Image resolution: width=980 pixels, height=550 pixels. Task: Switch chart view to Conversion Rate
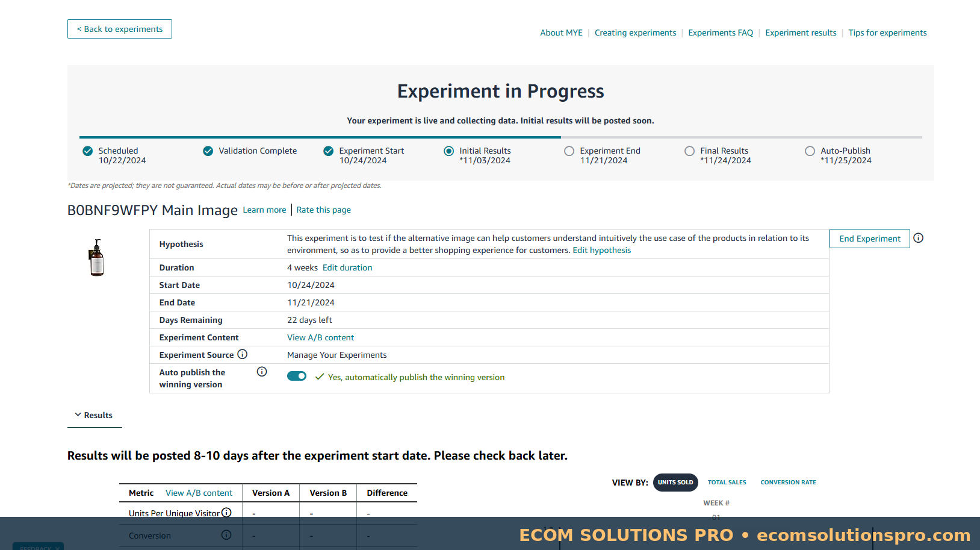789,483
